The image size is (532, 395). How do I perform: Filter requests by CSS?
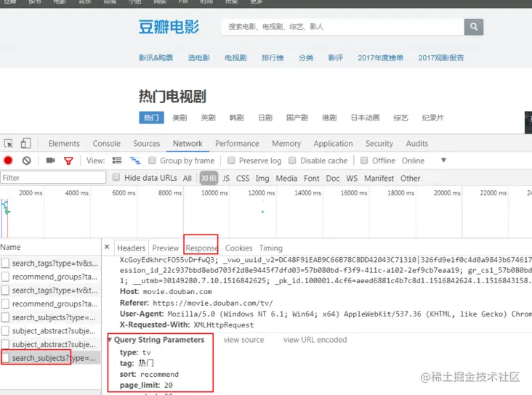pos(243,179)
